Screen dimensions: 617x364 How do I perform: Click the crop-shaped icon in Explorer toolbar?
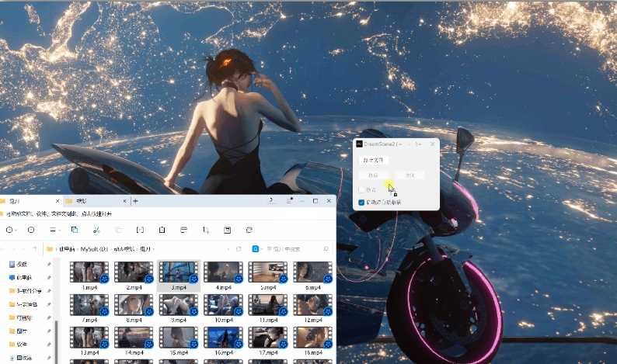pos(205,230)
